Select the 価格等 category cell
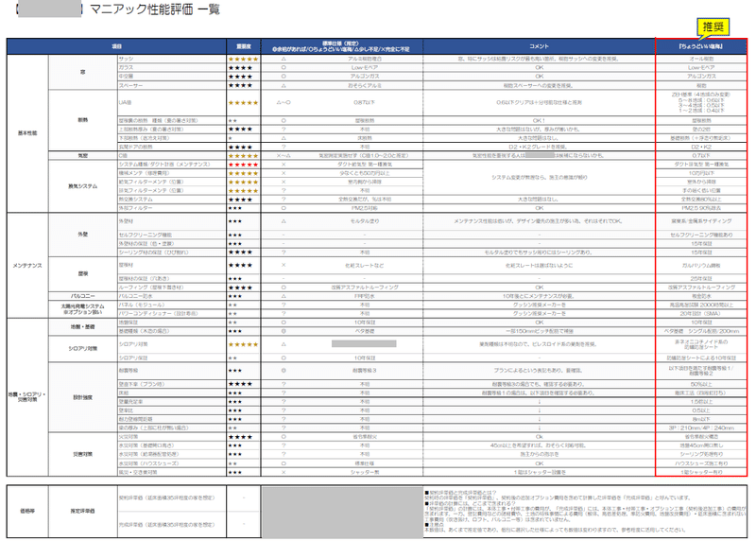The width and height of the screenshot is (756, 541). tap(27, 511)
